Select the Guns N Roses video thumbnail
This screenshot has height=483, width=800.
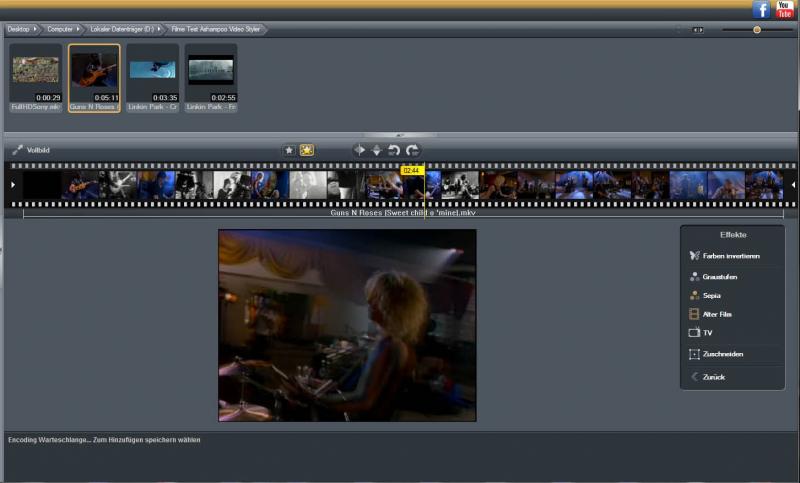(x=94, y=78)
